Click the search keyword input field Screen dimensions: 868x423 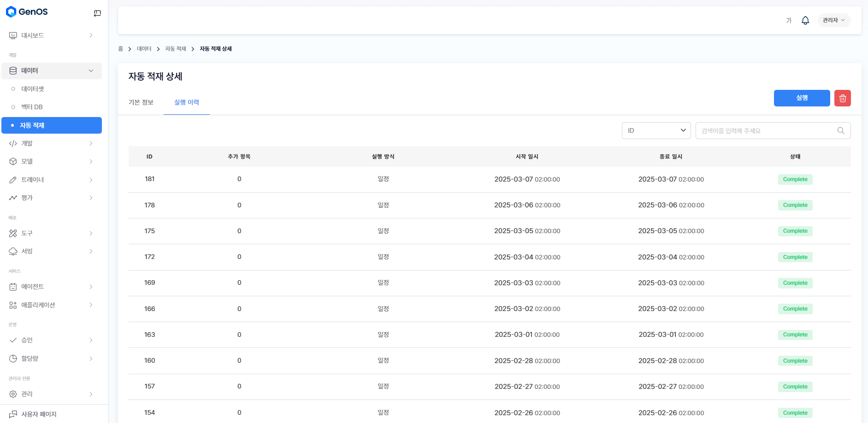point(765,131)
